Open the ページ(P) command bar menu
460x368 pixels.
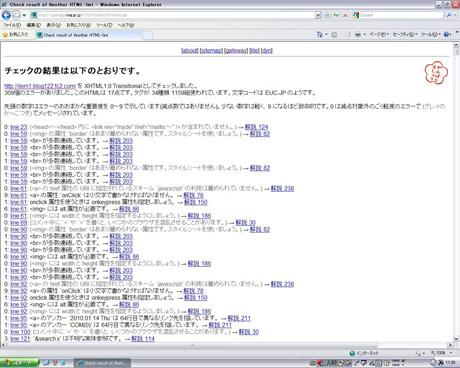[x=379, y=35]
